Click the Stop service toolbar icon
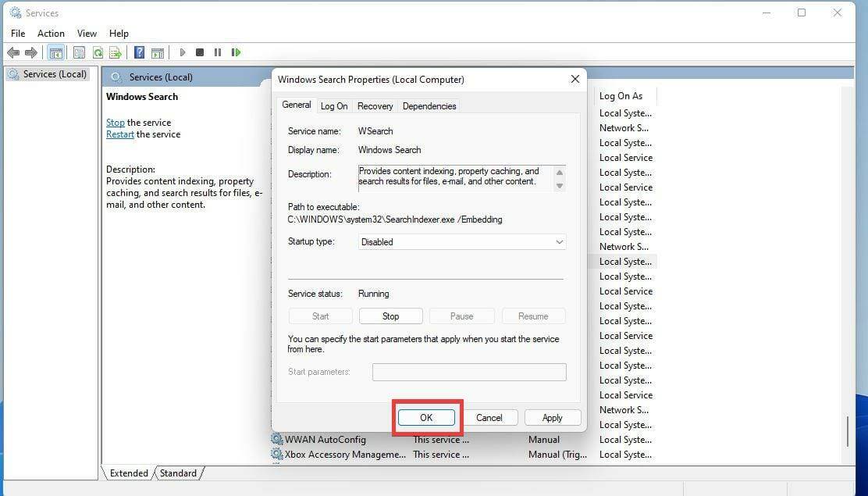Image resolution: width=868 pixels, height=496 pixels. (x=199, y=52)
